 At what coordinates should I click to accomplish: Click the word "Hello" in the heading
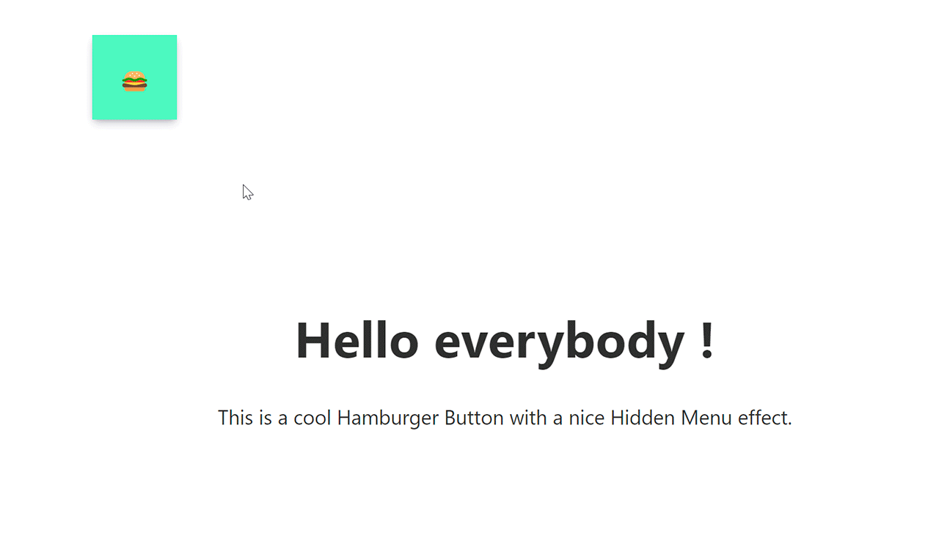(357, 341)
